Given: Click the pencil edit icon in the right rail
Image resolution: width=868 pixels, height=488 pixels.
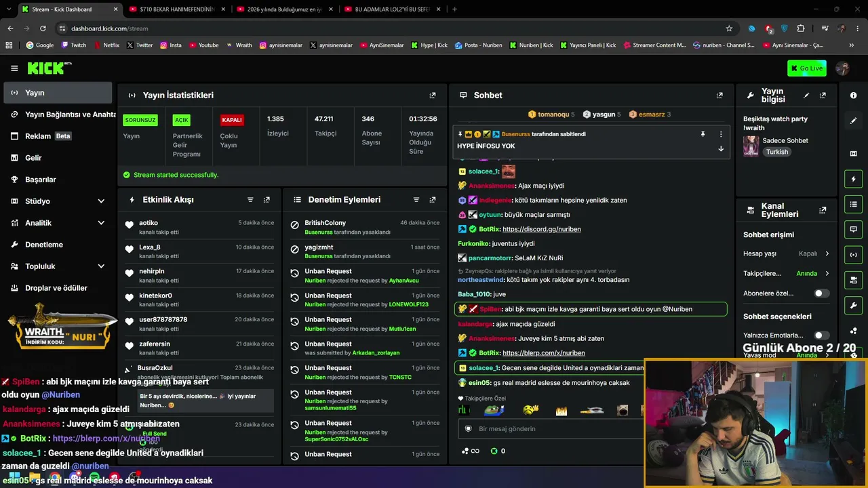Looking at the screenshot, I should tap(853, 121).
